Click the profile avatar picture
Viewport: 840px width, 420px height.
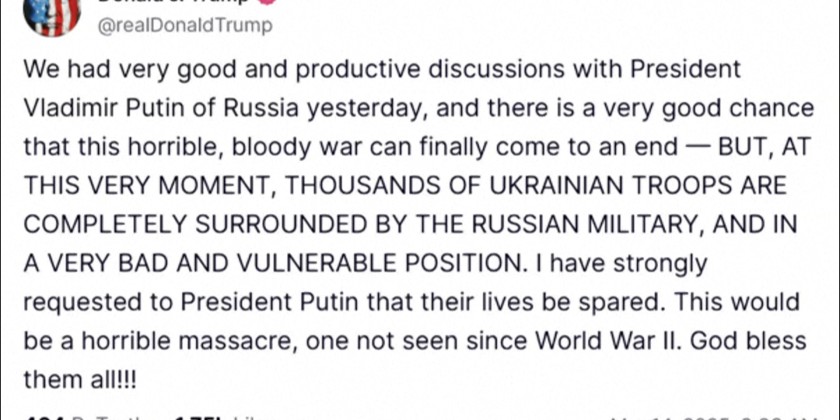click(50, 14)
